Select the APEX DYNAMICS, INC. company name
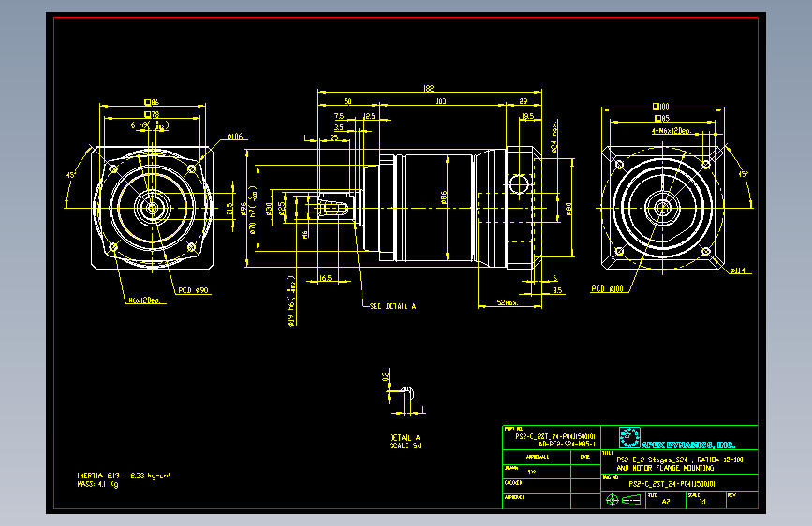The height and width of the screenshot is (526, 812). coord(688,445)
